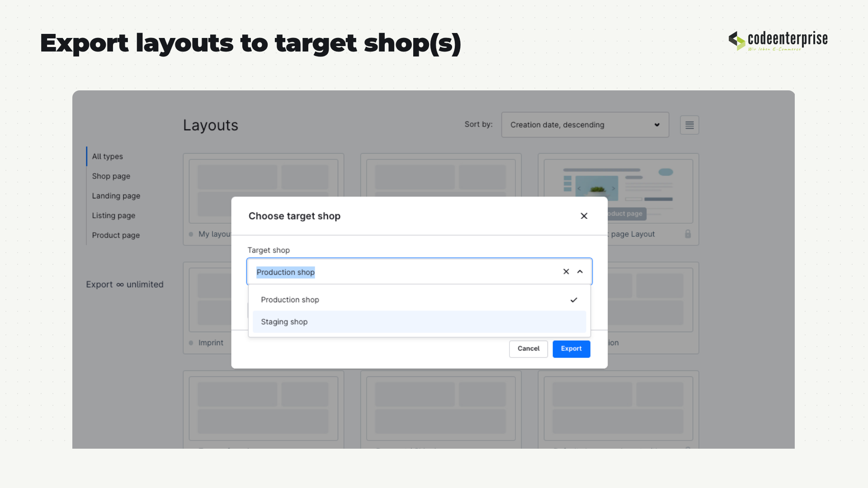The height and width of the screenshot is (488, 868).
Task: Click the checkmark next to Production shop
Action: [574, 300]
